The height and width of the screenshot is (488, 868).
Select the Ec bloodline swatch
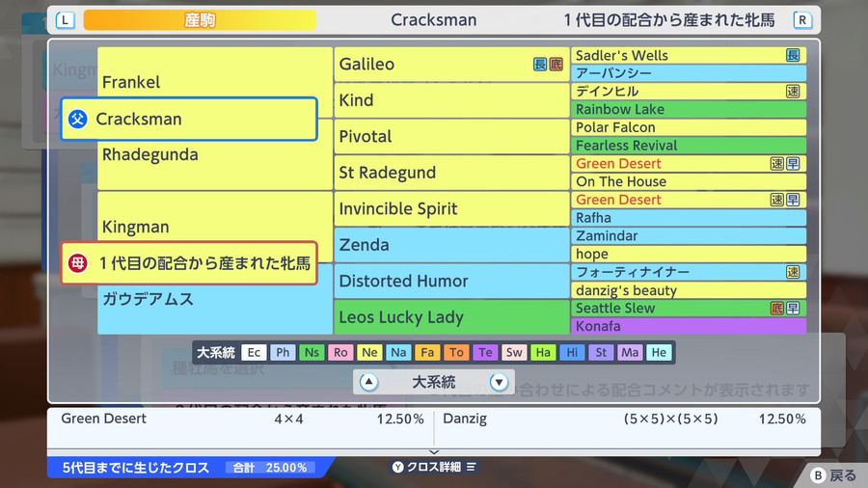[254, 352]
